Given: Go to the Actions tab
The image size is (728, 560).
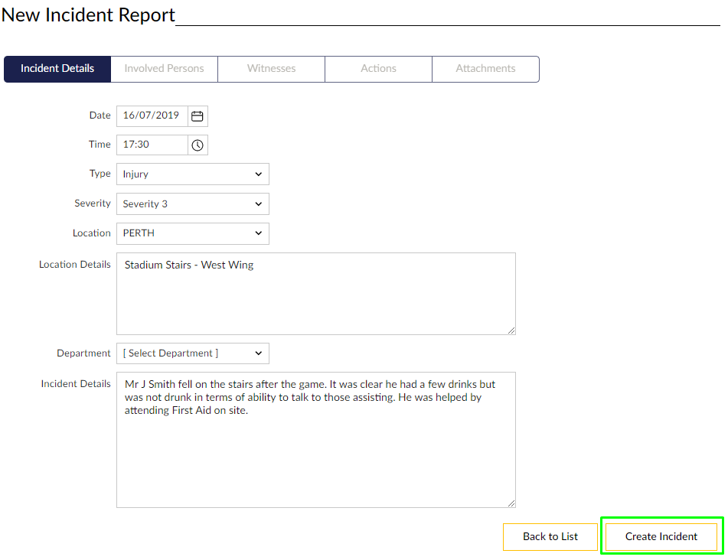Looking at the screenshot, I should (378, 69).
